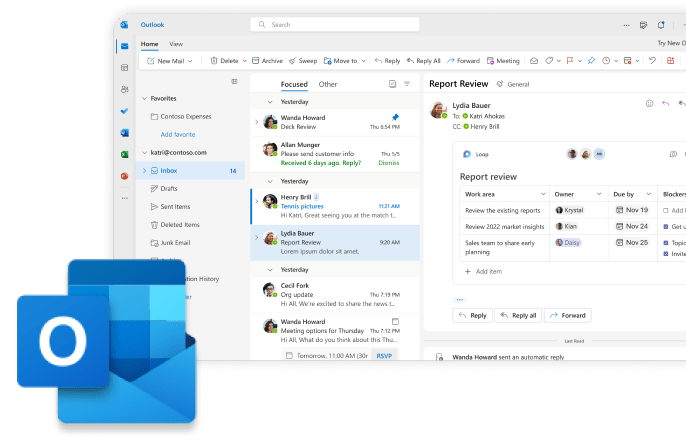Check the Add blocker checkbox for existing reports row
Image resolution: width=686 pixels, height=443 pixels.
tap(665, 210)
